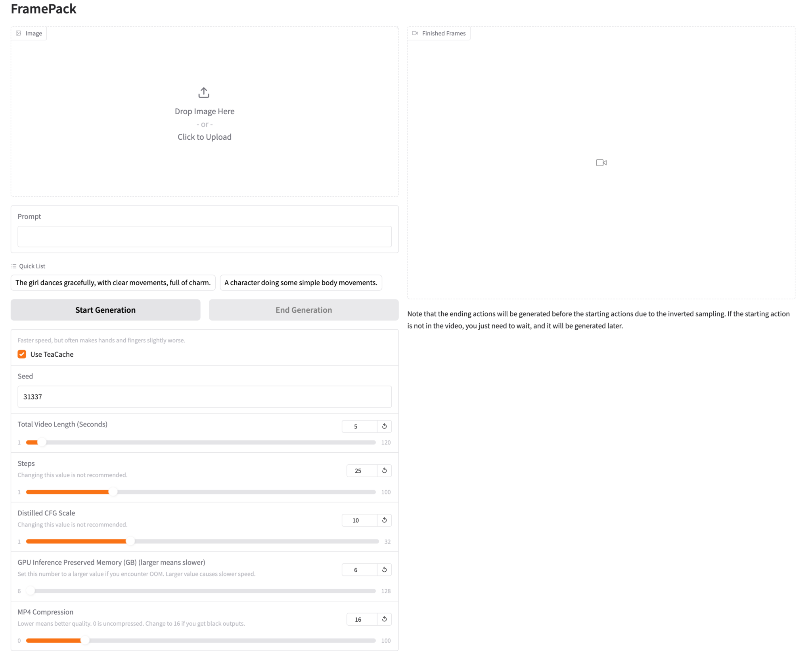Reset Total Video Length value
The image size is (812, 663).
(384, 426)
